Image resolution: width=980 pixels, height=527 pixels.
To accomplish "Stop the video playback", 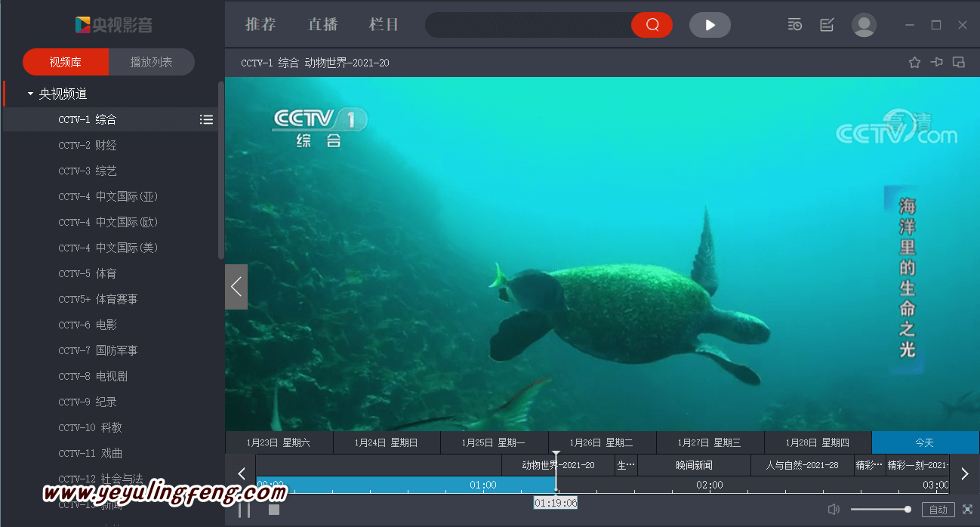I will coord(274,510).
